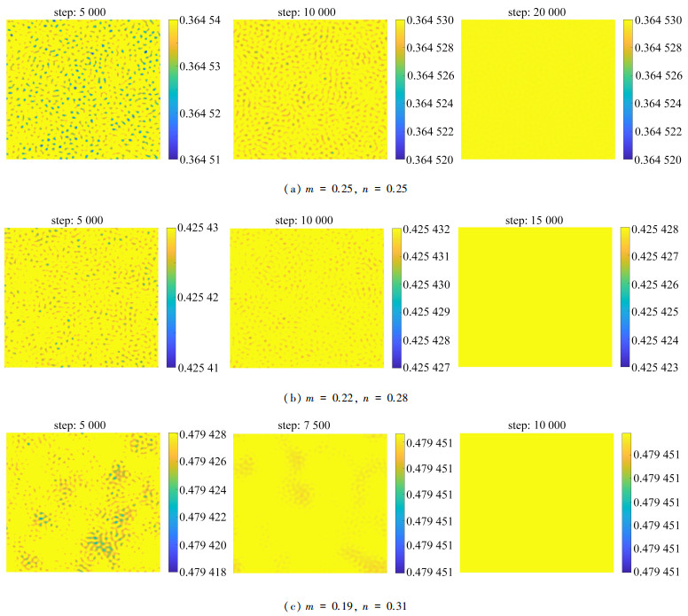The height and width of the screenshot is (616, 688).
Task: Click the 0.479 418 colorbar tick label
Action: [203, 572]
